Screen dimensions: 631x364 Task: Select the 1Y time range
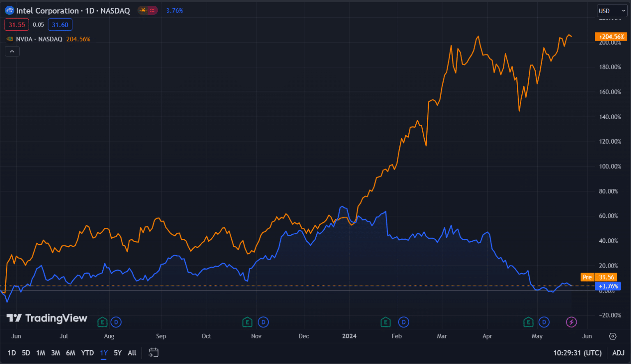click(104, 353)
